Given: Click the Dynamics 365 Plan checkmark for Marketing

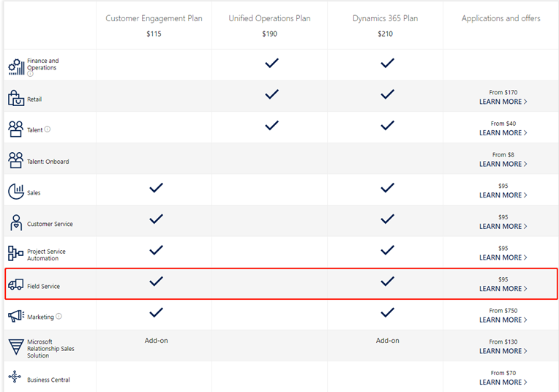Looking at the screenshot, I should [x=387, y=312].
